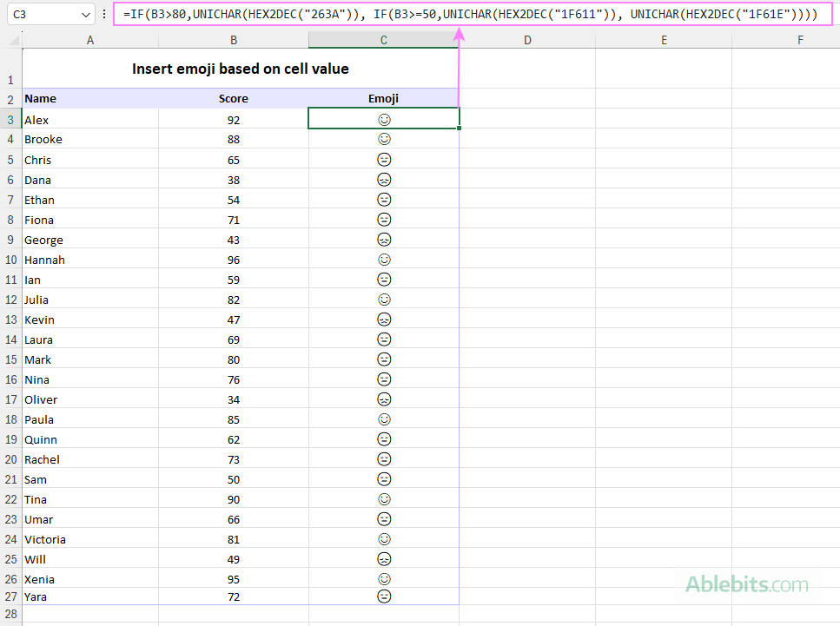Click the smiley emoji in Hannah's row
Viewport: 840px width, 626px height.
(383, 259)
